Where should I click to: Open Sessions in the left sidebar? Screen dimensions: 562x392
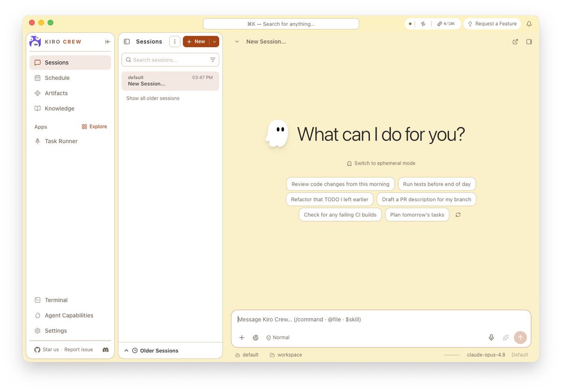coord(70,63)
